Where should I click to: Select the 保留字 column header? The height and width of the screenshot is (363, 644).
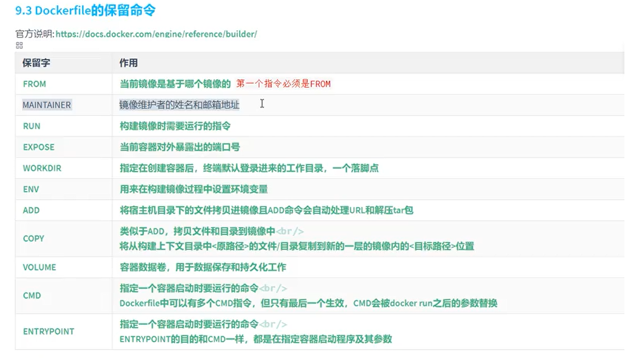[x=36, y=63]
